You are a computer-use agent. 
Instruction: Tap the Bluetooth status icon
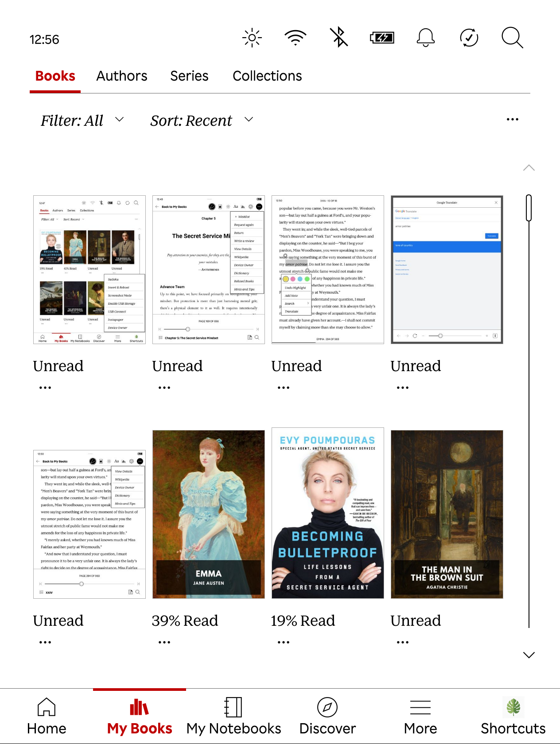tap(339, 37)
